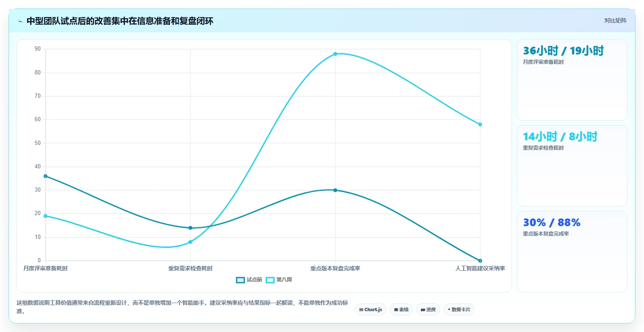The image size is (644, 332).
Task: Click the footnote paragraph starting with 这组数据说明
Action: [182, 307]
